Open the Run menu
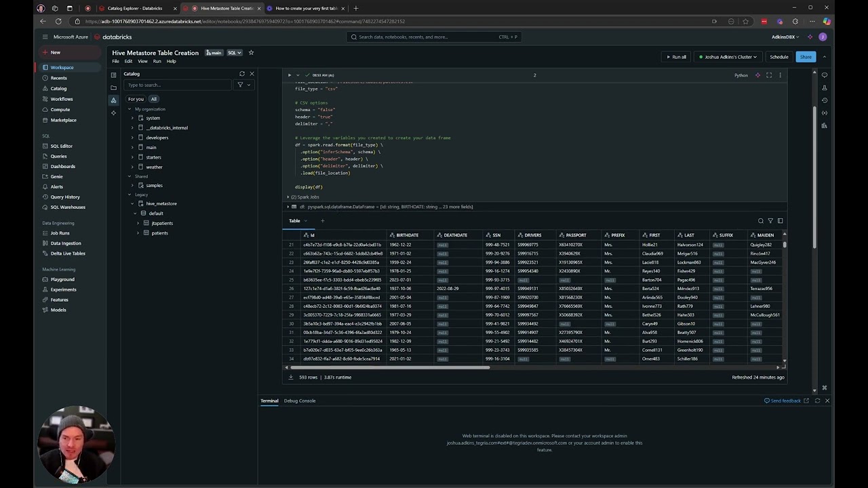The height and width of the screenshot is (488, 868). click(157, 62)
